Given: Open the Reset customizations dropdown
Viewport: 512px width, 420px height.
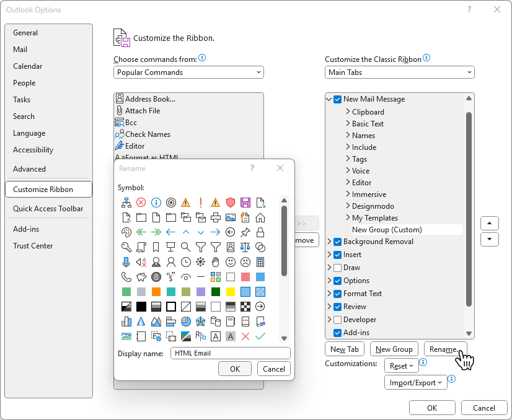Looking at the screenshot, I should (x=402, y=366).
